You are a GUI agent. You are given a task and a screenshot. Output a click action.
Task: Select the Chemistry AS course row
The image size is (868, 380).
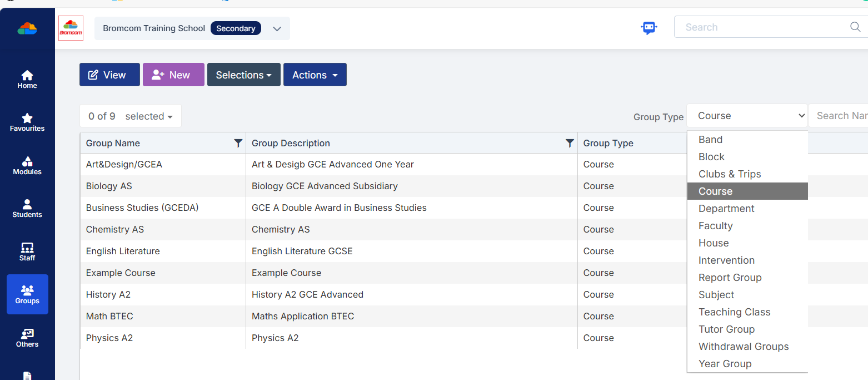(x=383, y=229)
